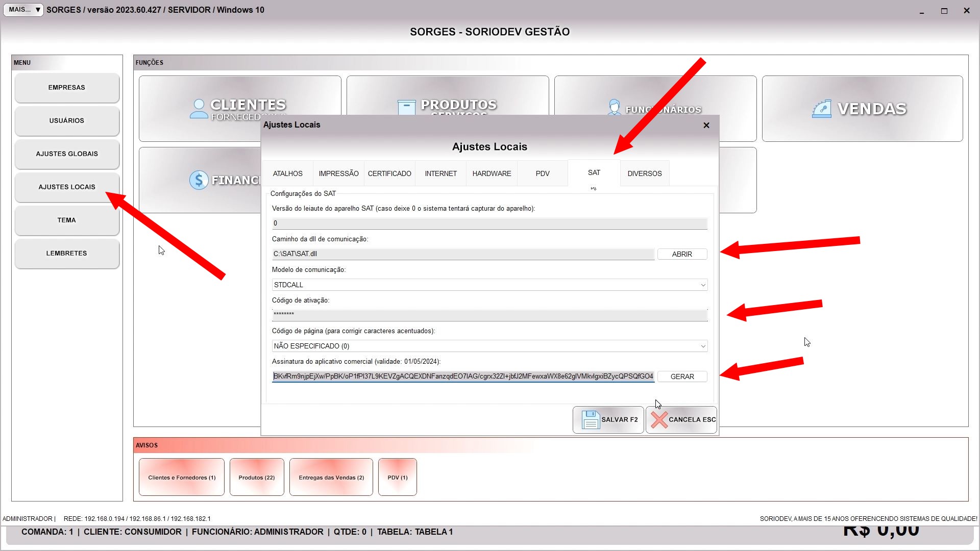
Task: Click the red X cancel icon
Action: pos(659,420)
